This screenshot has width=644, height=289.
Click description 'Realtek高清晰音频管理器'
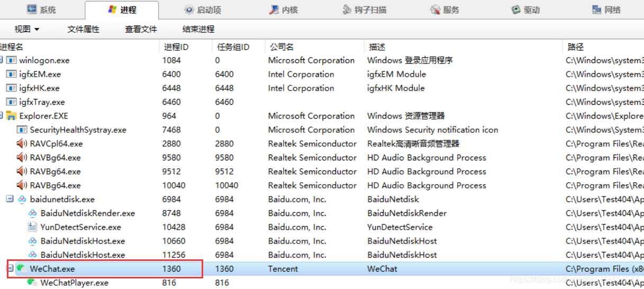(413, 143)
